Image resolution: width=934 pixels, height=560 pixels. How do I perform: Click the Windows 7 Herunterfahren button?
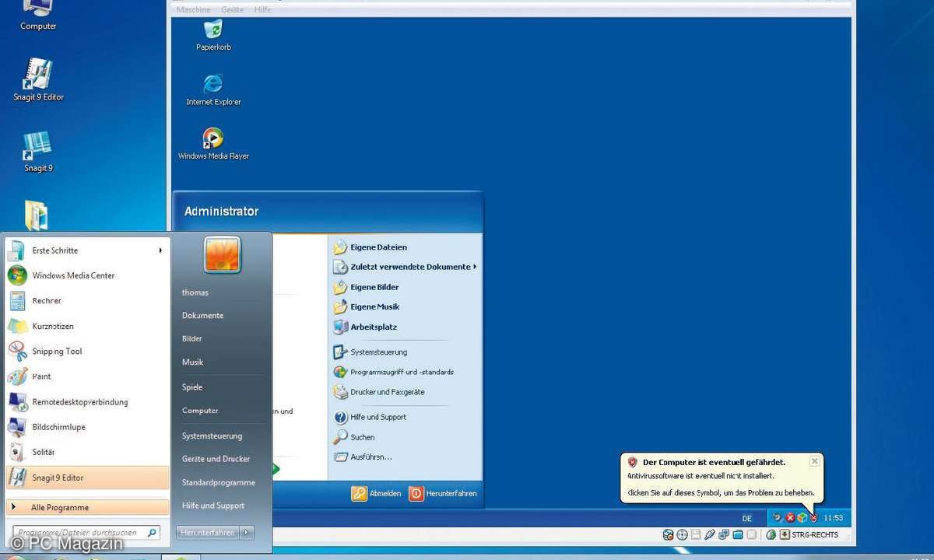pyautogui.click(x=208, y=533)
